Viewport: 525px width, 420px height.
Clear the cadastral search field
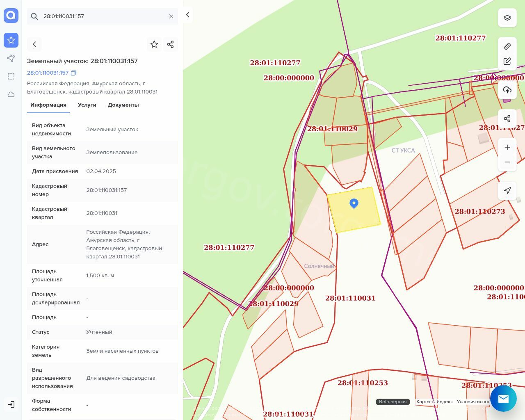click(x=171, y=16)
